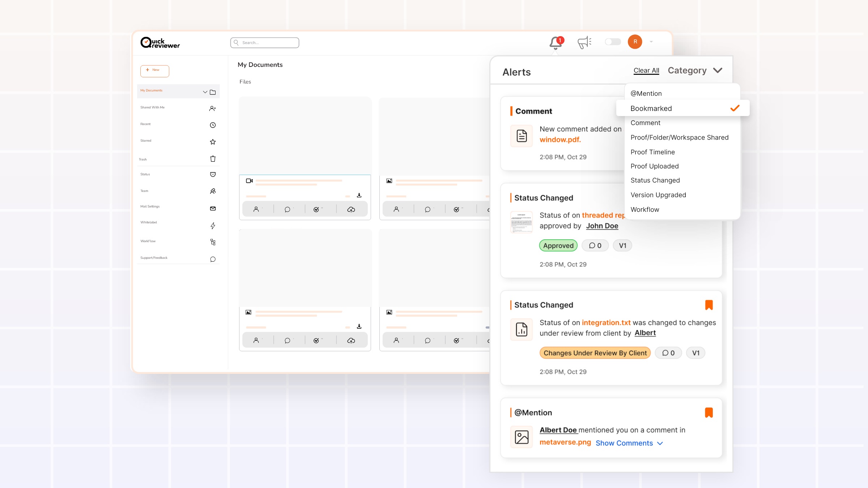
Task: Open Starred documents star icon
Action: (213, 142)
